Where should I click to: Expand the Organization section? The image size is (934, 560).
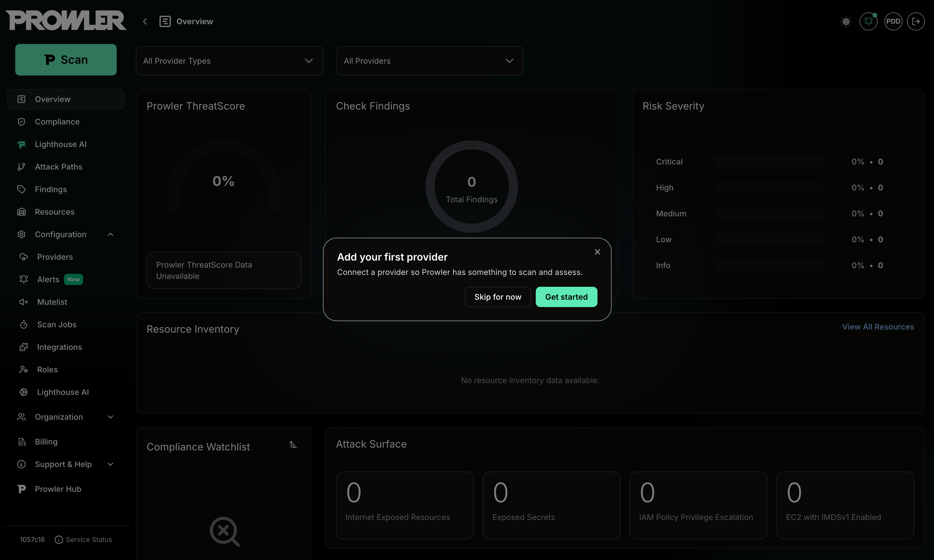66,417
